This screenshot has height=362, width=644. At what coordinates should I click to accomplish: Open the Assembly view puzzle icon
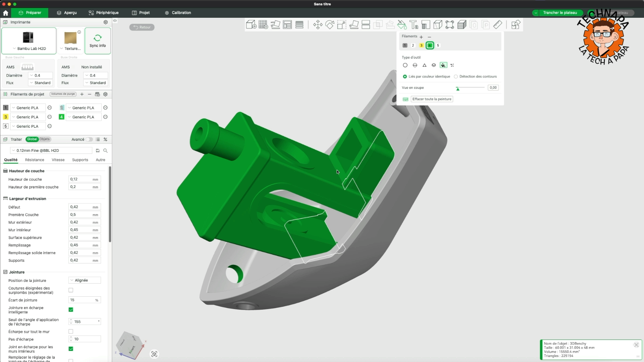tap(516, 24)
